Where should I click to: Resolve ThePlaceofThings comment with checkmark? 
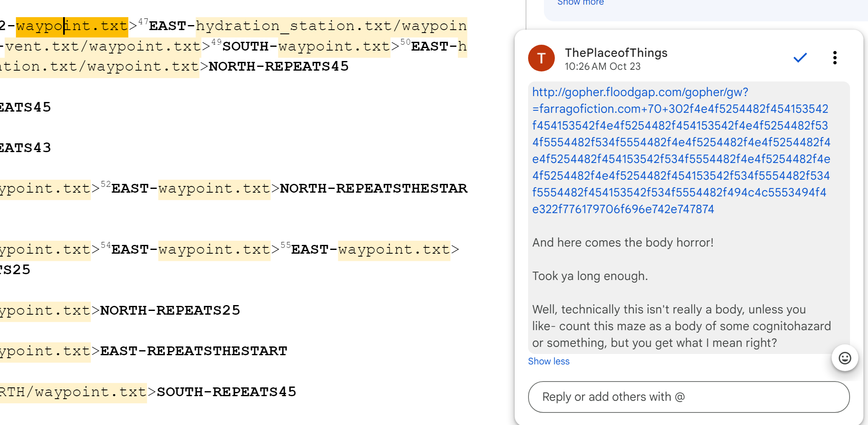coord(800,58)
